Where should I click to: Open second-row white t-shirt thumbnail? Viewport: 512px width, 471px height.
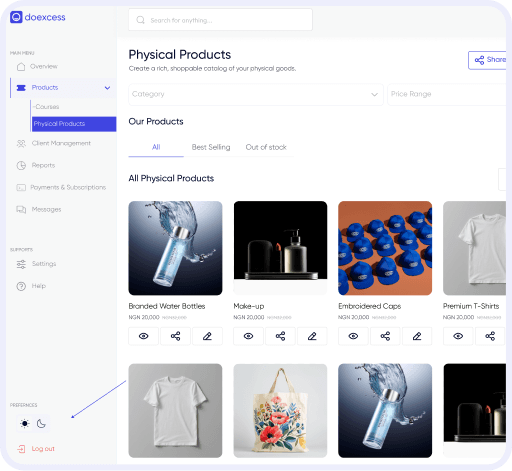coord(175,411)
